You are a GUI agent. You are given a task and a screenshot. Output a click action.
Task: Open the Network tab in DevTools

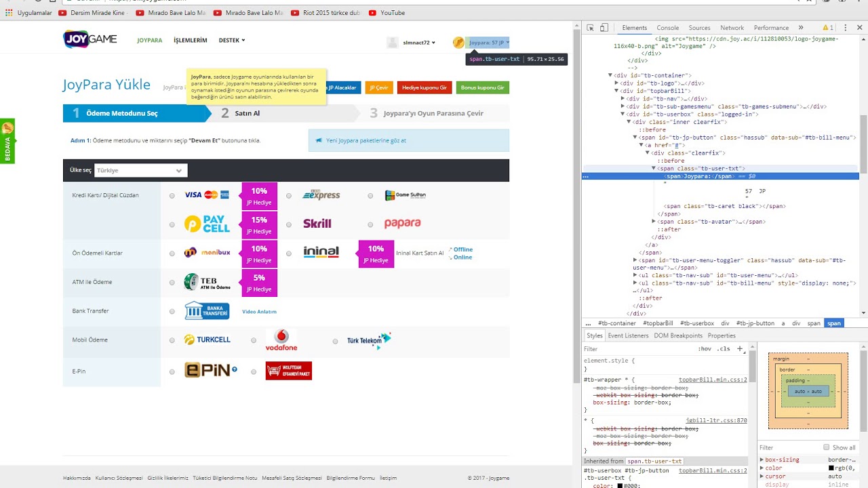pos(732,28)
